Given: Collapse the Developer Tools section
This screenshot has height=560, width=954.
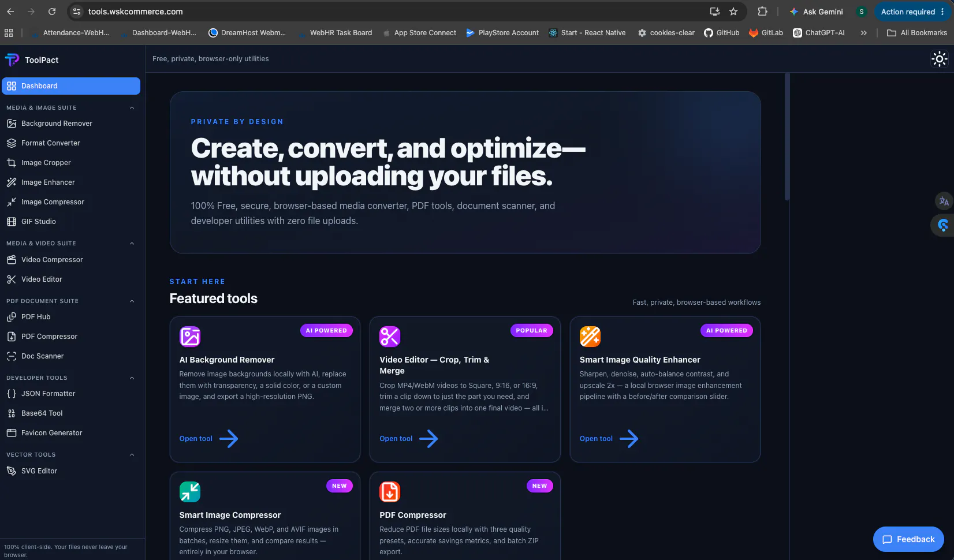Looking at the screenshot, I should coord(132,378).
